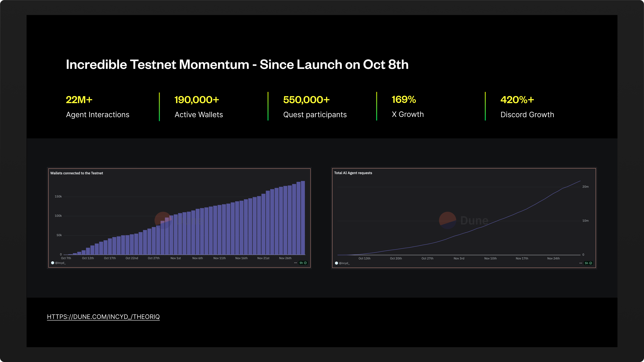
Task: Click the 10m y-axis label on the requests chart
Action: pos(586,221)
